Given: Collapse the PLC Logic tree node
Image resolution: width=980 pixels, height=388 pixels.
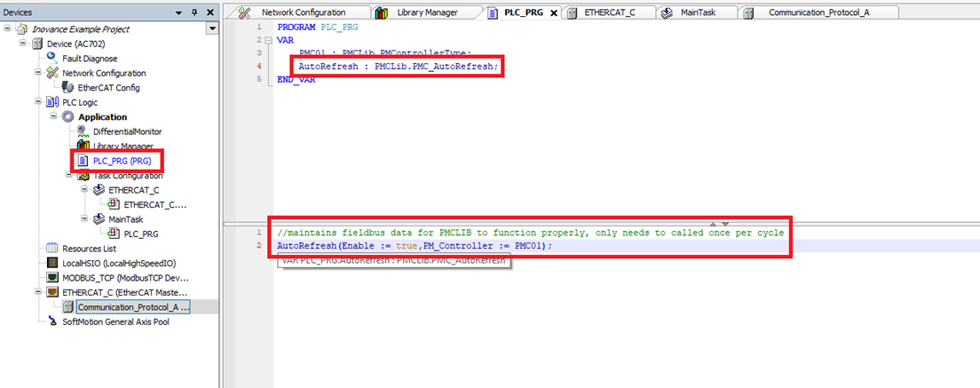Looking at the screenshot, I should 37,103.
